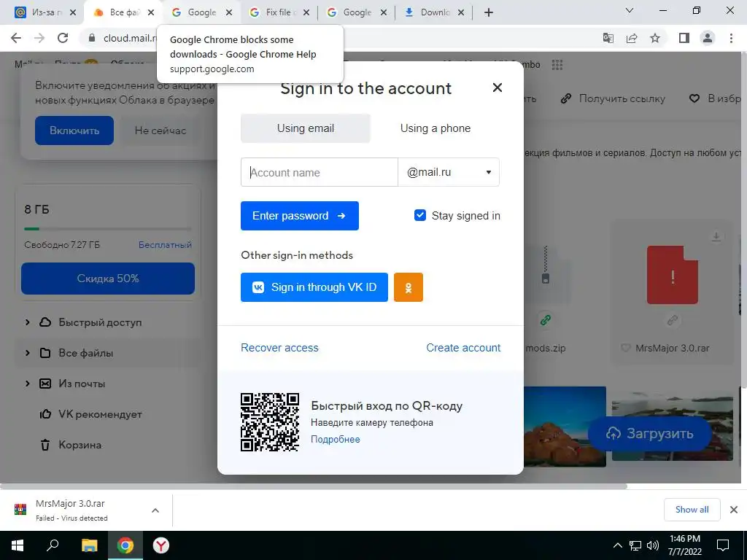Image resolution: width=747 pixels, height=560 pixels.
Task: Click the browser back arrow
Action: pyautogui.click(x=16, y=38)
